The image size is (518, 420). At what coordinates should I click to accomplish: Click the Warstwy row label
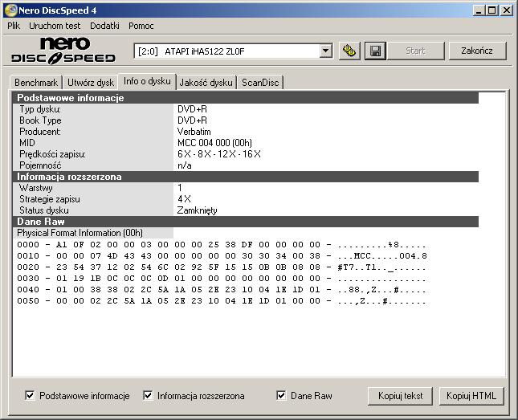click(35, 188)
